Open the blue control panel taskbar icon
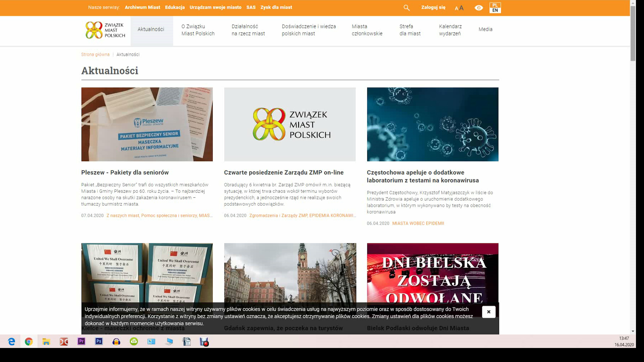Image resolution: width=644 pixels, height=362 pixels. pos(151,342)
